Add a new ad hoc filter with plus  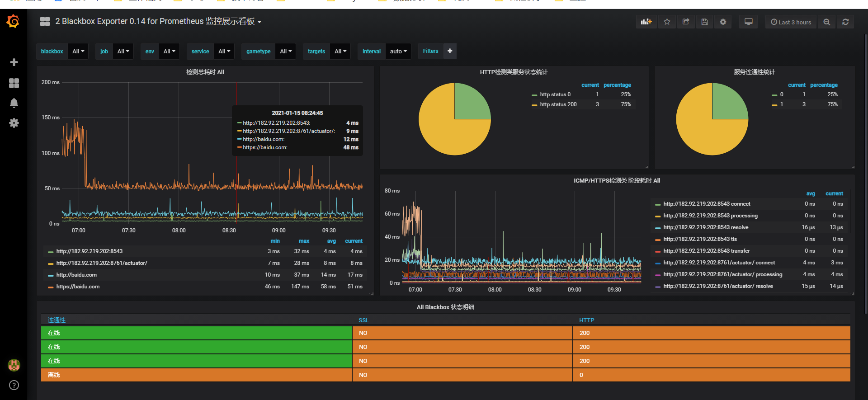tap(450, 51)
